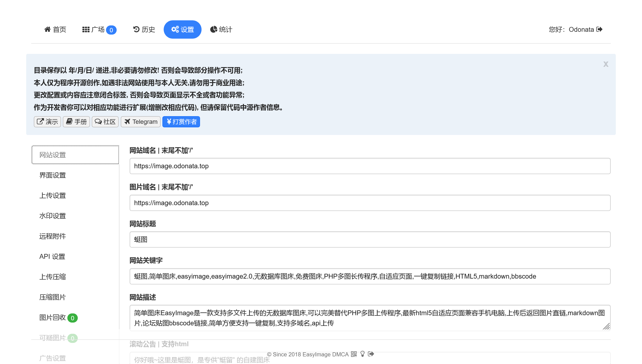642x364 pixels.
Task: Select 图片回收 in the sidebar
Action: (x=75, y=317)
